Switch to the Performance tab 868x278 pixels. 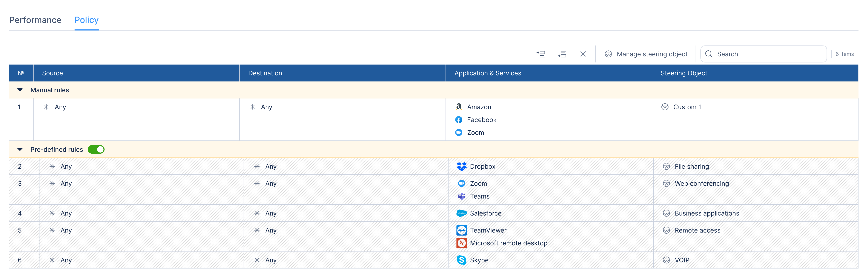point(35,20)
